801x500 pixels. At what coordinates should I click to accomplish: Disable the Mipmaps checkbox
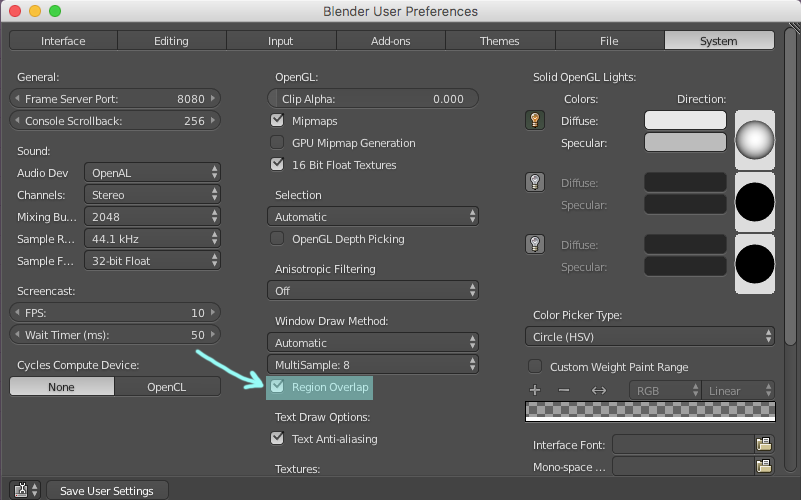(x=277, y=121)
